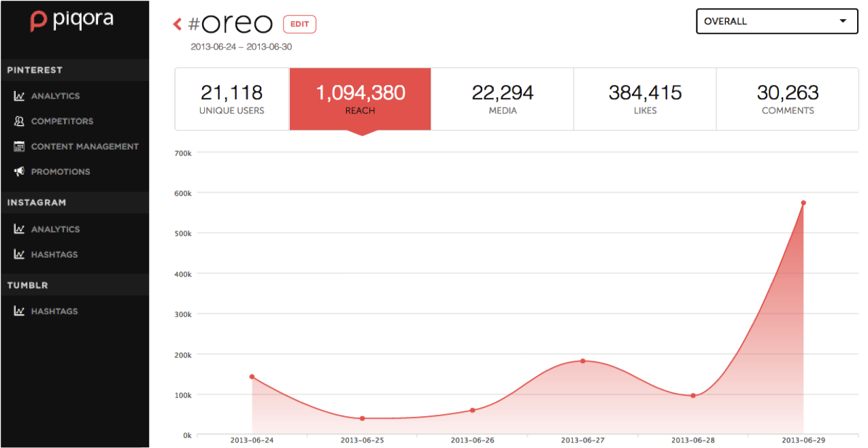Select the Reach metric tab

[361, 99]
